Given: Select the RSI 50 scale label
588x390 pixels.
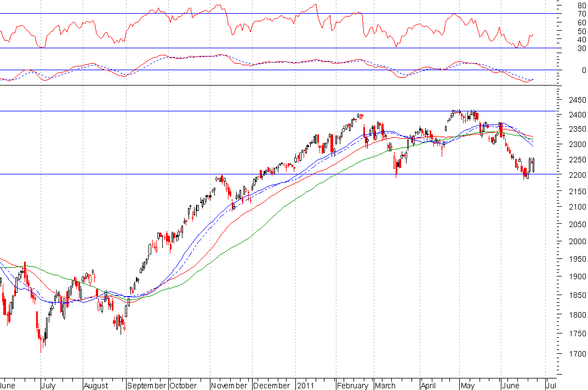Looking at the screenshot, I should 581,31.
